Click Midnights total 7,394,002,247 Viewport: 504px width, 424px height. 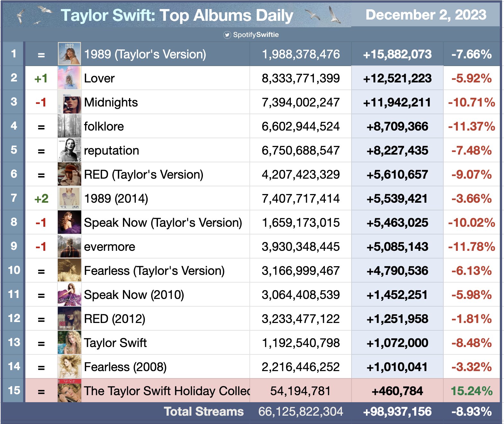301,102
